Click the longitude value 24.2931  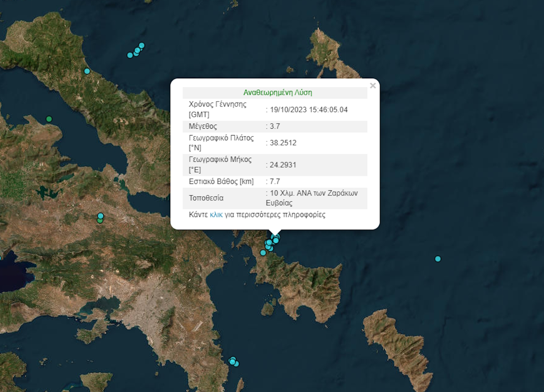[x=283, y=165]
